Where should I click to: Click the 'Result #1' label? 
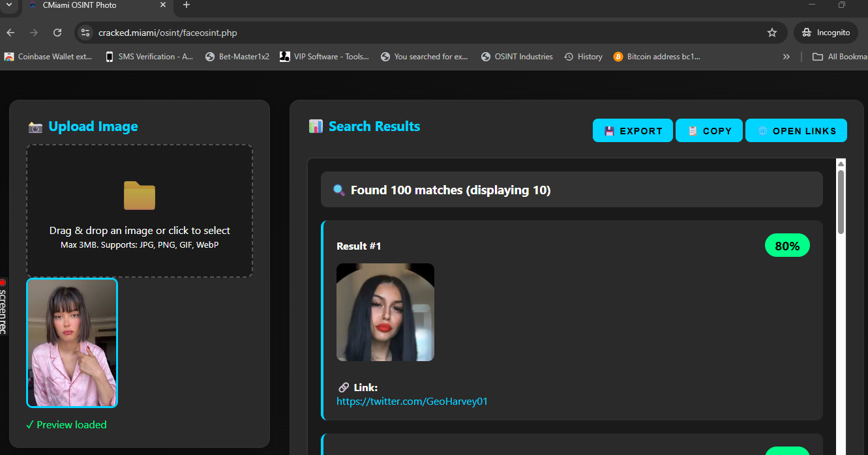[x=359, y=246]
